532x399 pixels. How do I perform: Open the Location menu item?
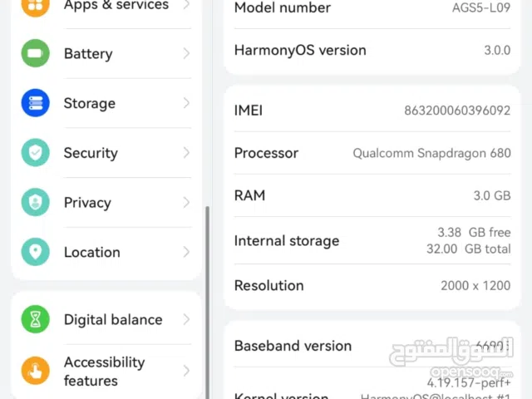91,252
